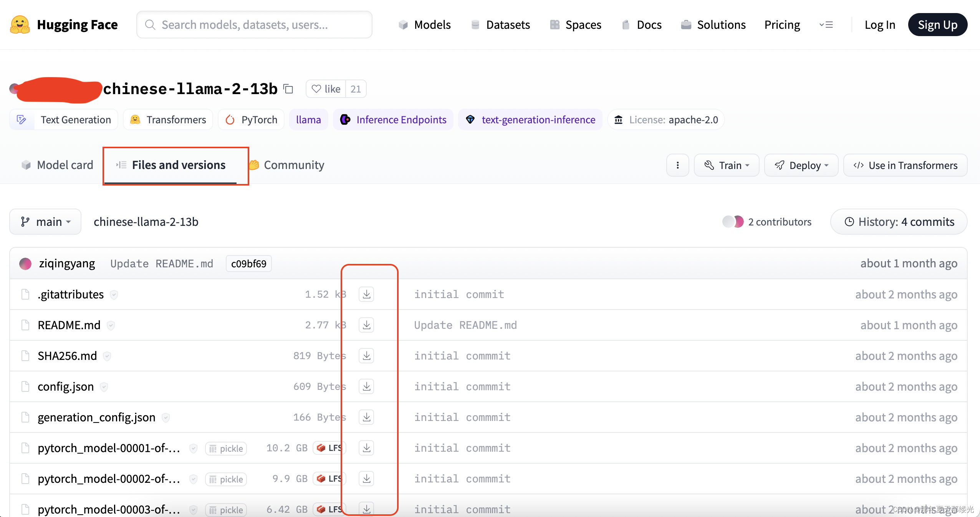The width and height of the screenshot is (980, 517).
Task: Open Docs in the top navigation
Action: [x=641, y=25]
